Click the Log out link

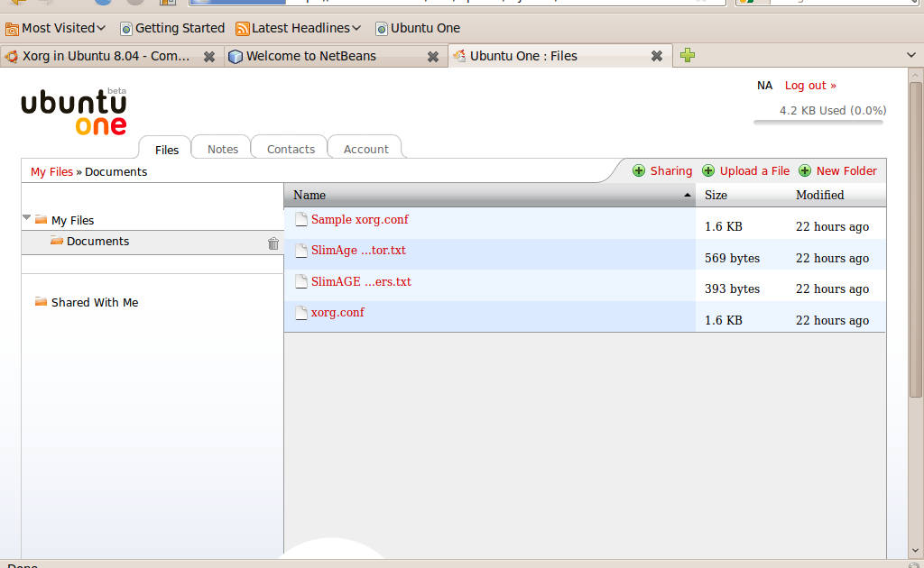[810, 86]
